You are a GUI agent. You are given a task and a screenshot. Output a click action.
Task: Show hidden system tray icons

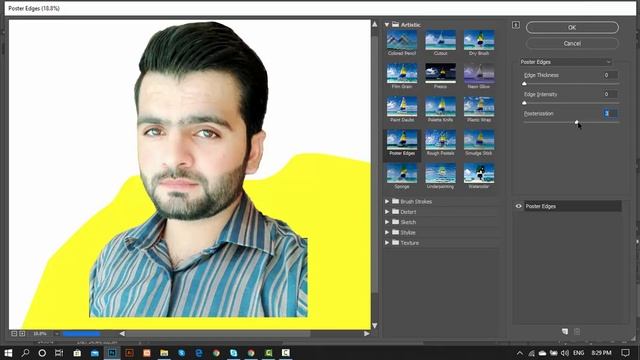(x=520, y=353)
